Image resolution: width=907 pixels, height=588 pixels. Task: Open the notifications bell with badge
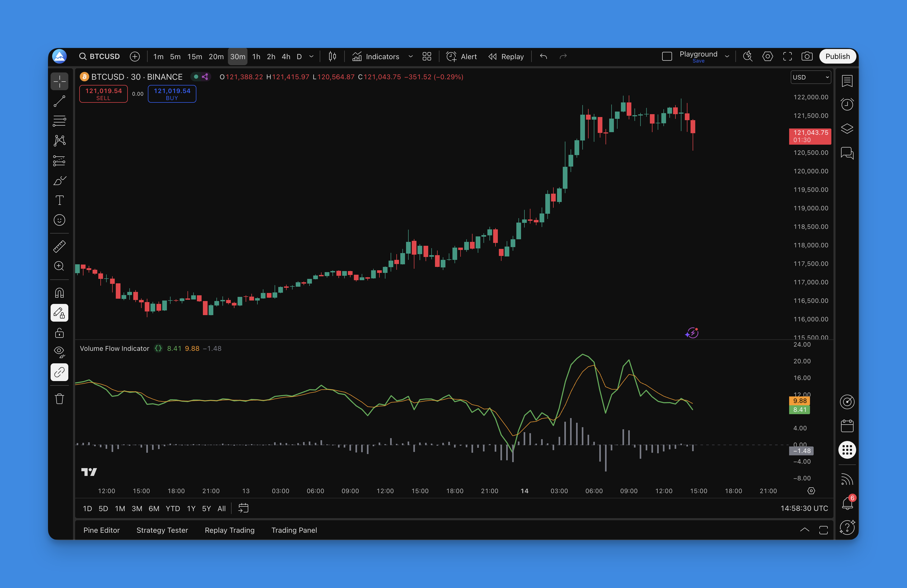[x=847, y=504]
